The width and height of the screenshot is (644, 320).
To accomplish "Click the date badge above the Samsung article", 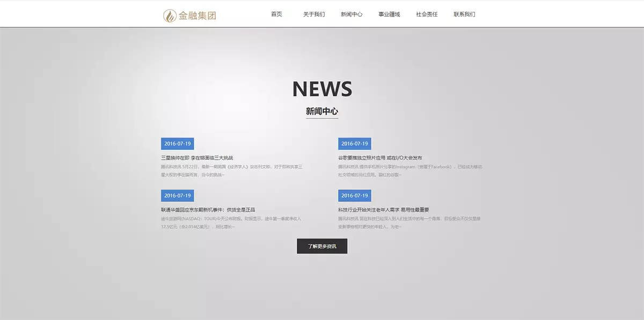I will tap(178, 144).
